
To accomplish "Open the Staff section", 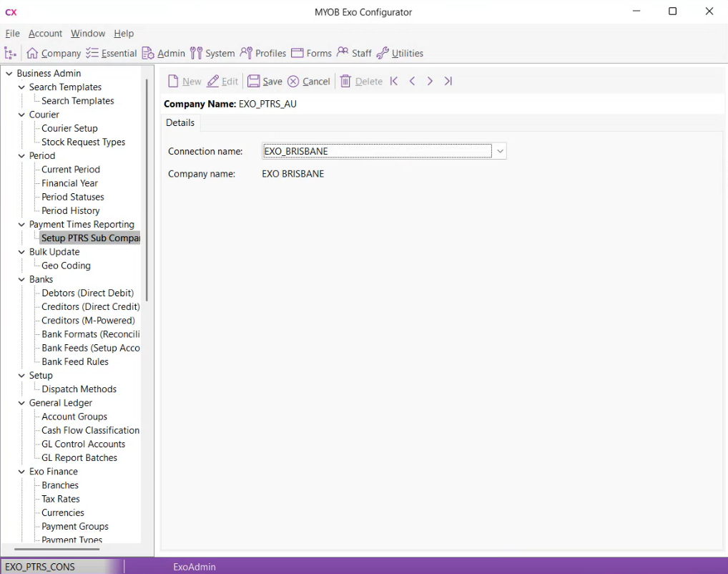I will pos(354,53).
